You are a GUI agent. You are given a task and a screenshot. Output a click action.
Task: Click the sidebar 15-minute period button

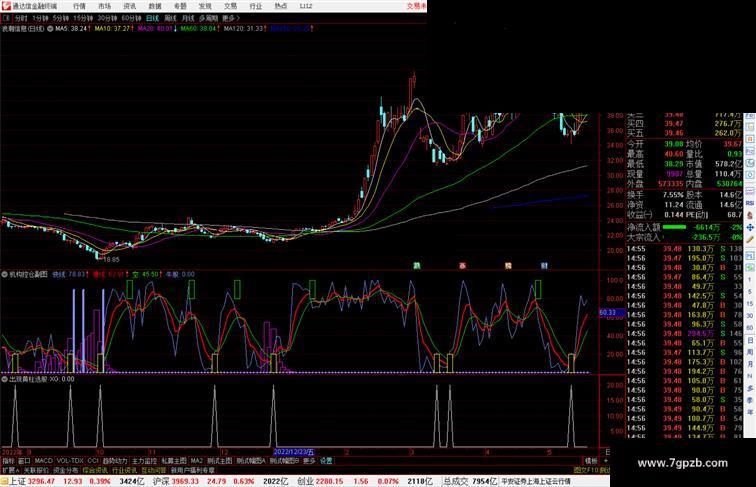tap(750, 304)
